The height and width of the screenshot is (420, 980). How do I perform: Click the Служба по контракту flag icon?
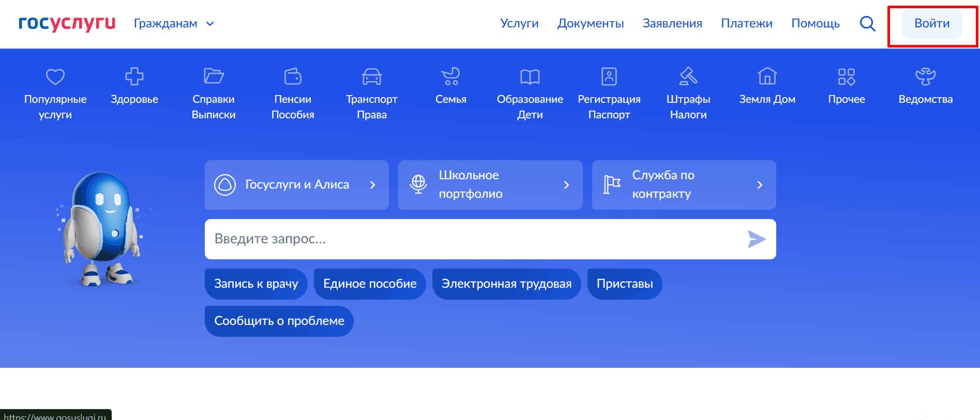612,184
